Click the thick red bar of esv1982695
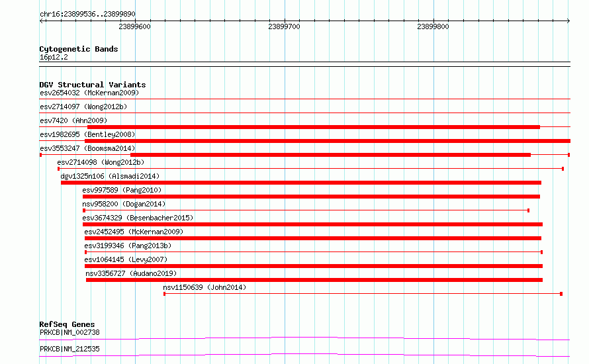 point(328,141)
